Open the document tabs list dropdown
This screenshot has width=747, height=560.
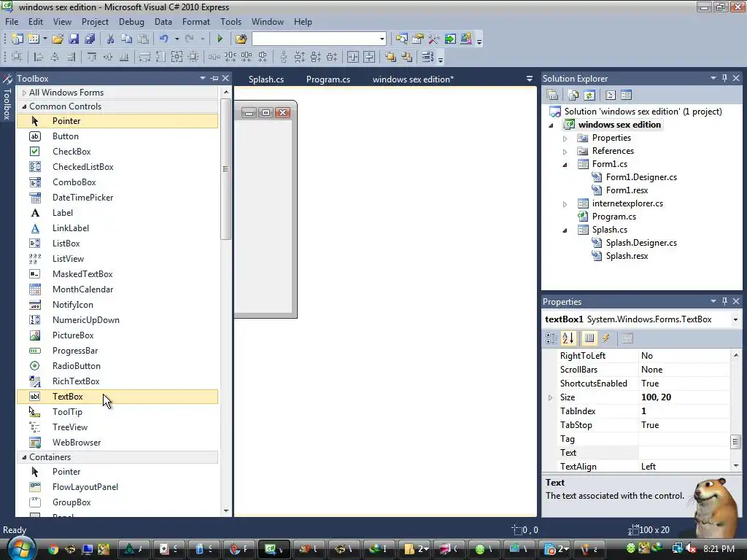[x=530, y=79]
